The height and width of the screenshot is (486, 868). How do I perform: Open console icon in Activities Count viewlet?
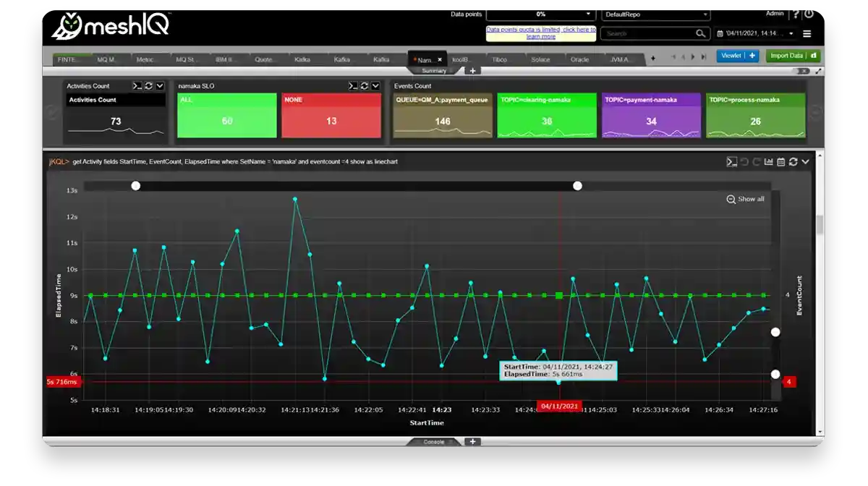pos(137,86)
